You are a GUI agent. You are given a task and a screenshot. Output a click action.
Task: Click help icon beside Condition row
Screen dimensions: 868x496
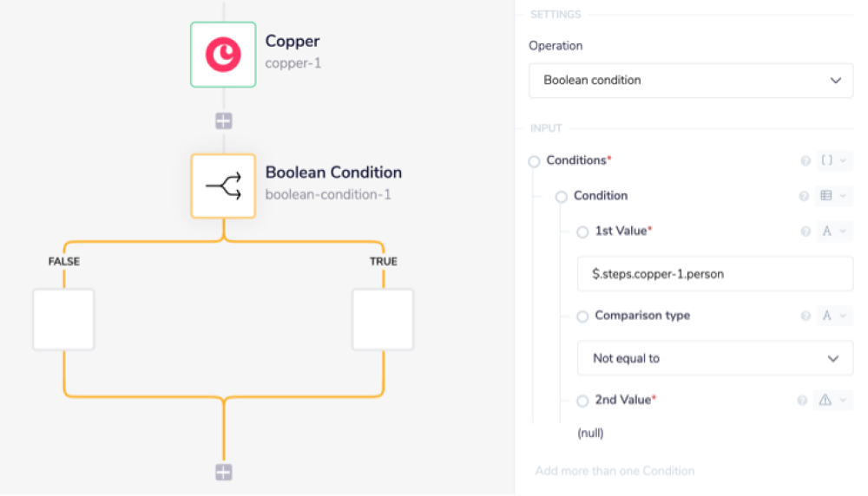click(804, 196)
